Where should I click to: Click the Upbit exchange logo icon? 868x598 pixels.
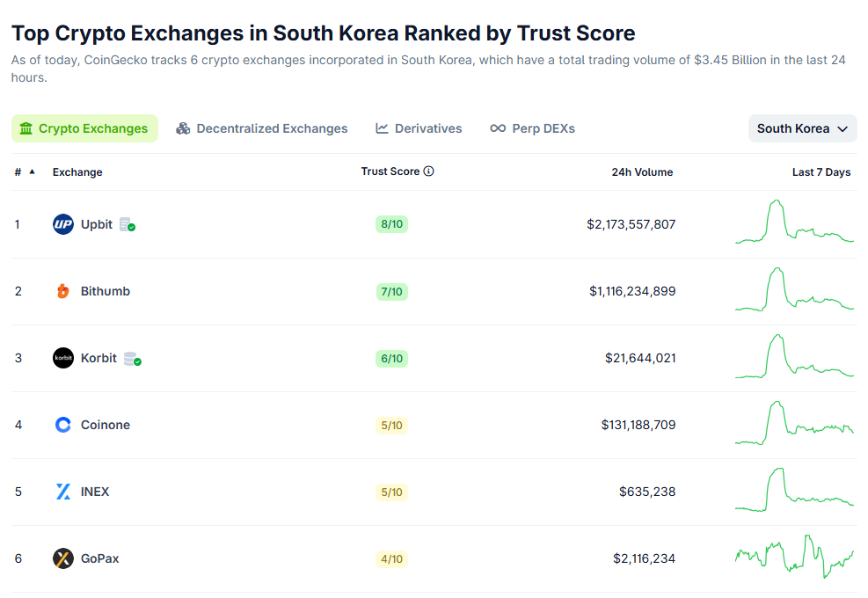(x=62, y=224)
